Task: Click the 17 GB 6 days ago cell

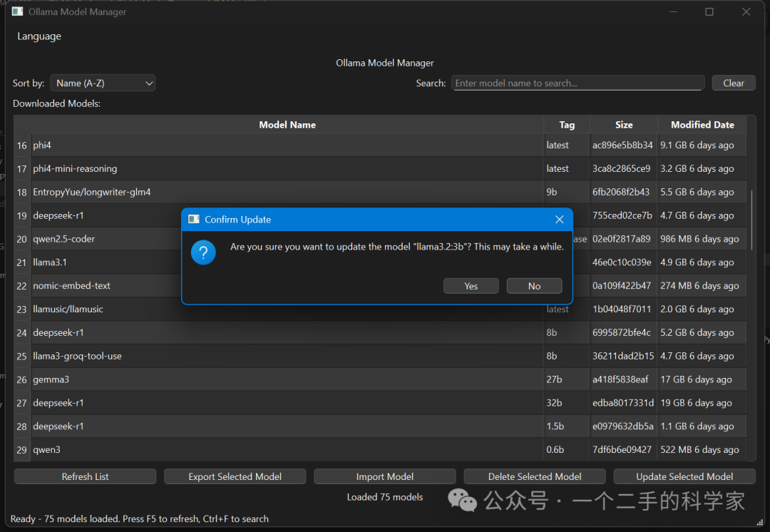Action: point(702,379)
